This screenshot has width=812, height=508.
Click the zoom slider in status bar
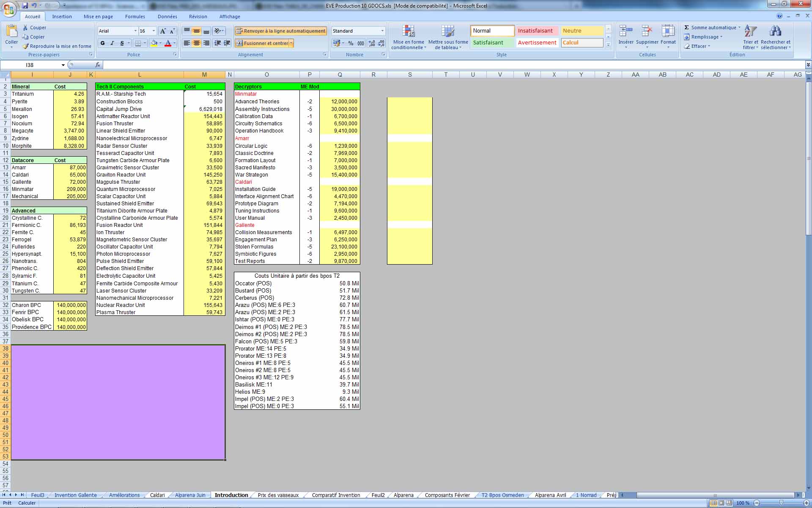pyautogui.click(x=781, y=503)
